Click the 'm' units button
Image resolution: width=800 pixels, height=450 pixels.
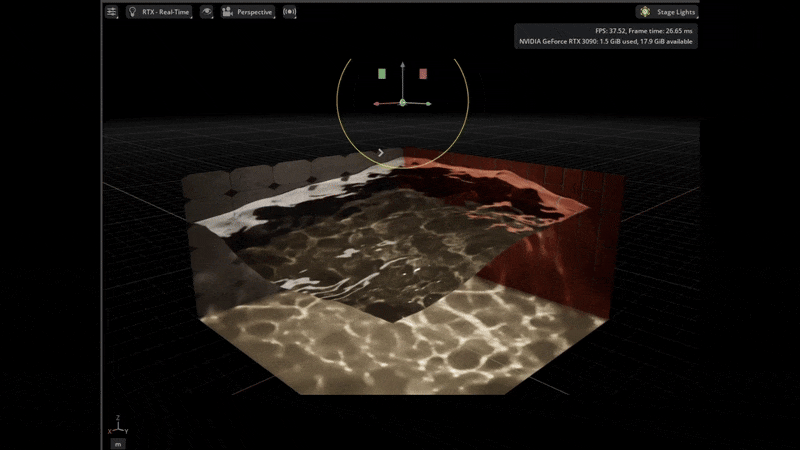[x=118, y=442]
